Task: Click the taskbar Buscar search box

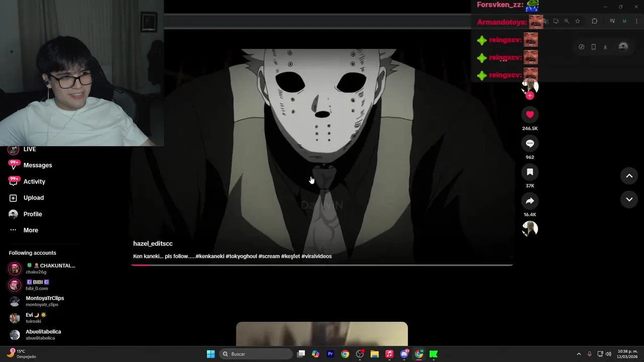Action: click(256, 354)
